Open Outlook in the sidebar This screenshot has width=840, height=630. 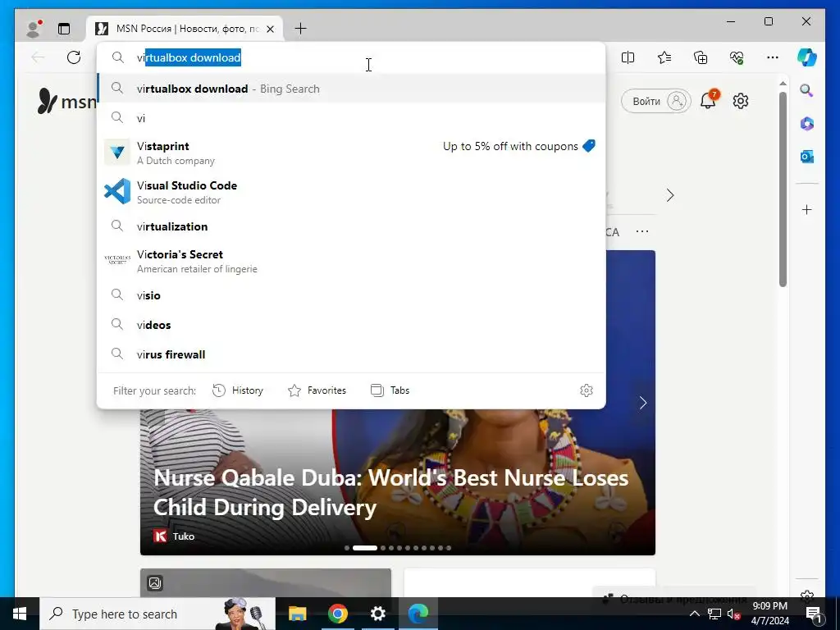point(807,157)
